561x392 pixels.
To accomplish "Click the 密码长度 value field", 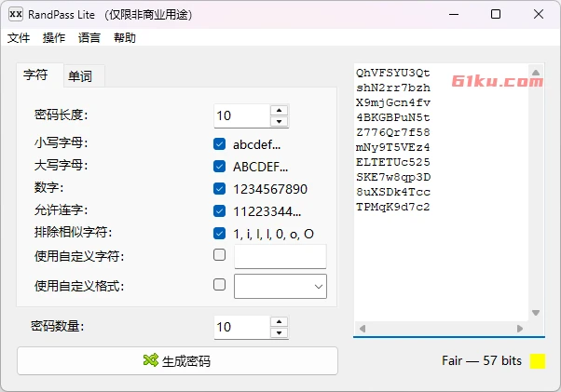I will point(242,115).
